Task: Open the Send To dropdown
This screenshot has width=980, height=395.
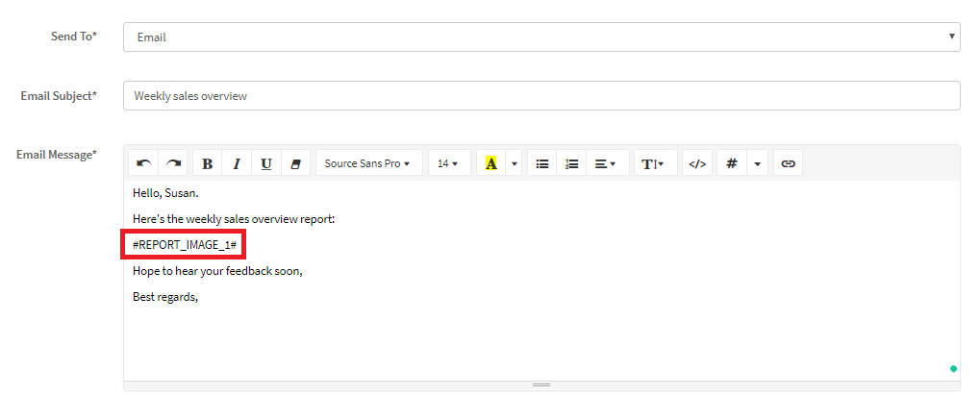Action: (x=541, y=37)
